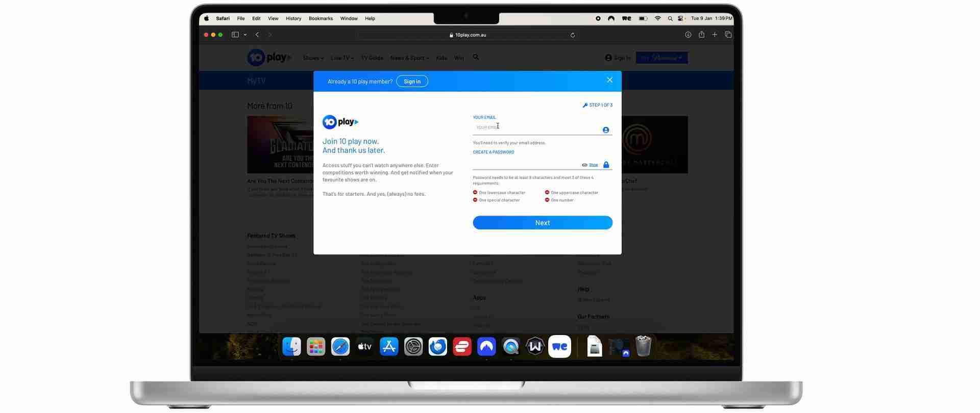Open sidebar options dropdown arrow

pyautogui.click(x=245, y=35)
